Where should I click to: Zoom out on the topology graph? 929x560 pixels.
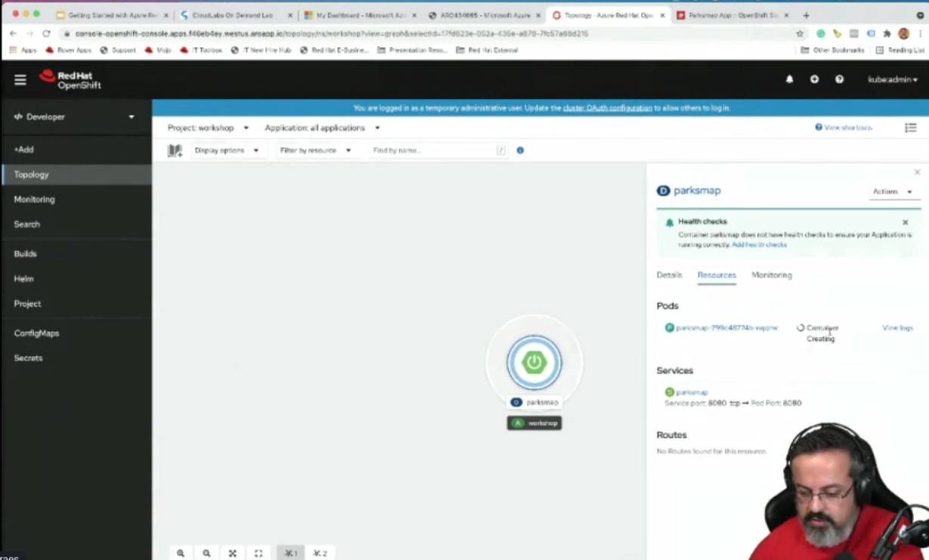point(206,553)
